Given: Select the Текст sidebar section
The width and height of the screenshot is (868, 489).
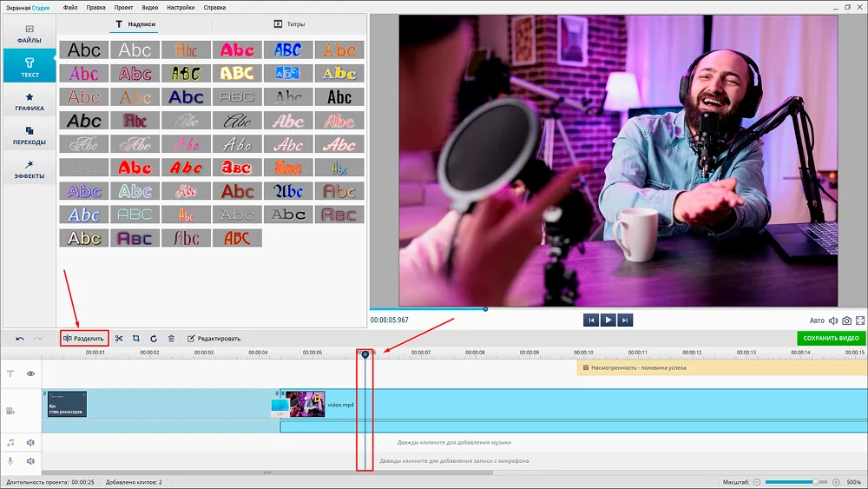Looking at the screenshot, I should [30, 67].
